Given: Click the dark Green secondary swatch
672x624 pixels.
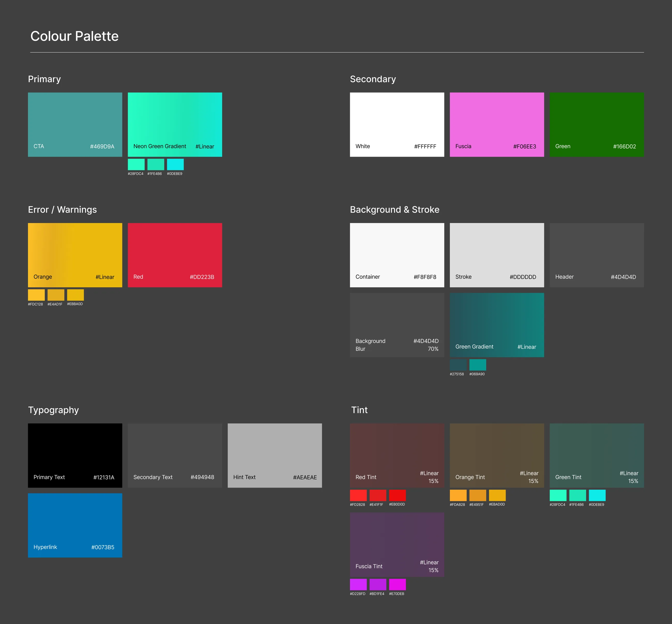Looking at the screenshot, I should pos(597,124).
